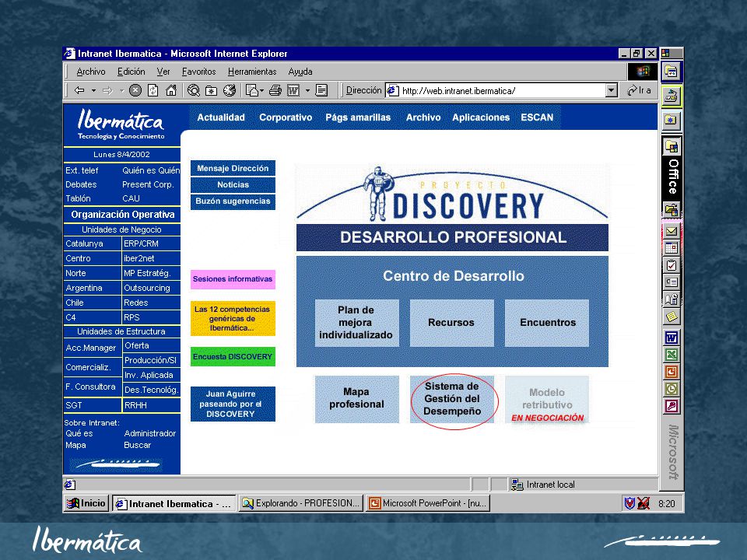Open New Contact card icon in Office bar
The width and height of the screenshot is (747, 560).
pos(672,282)
